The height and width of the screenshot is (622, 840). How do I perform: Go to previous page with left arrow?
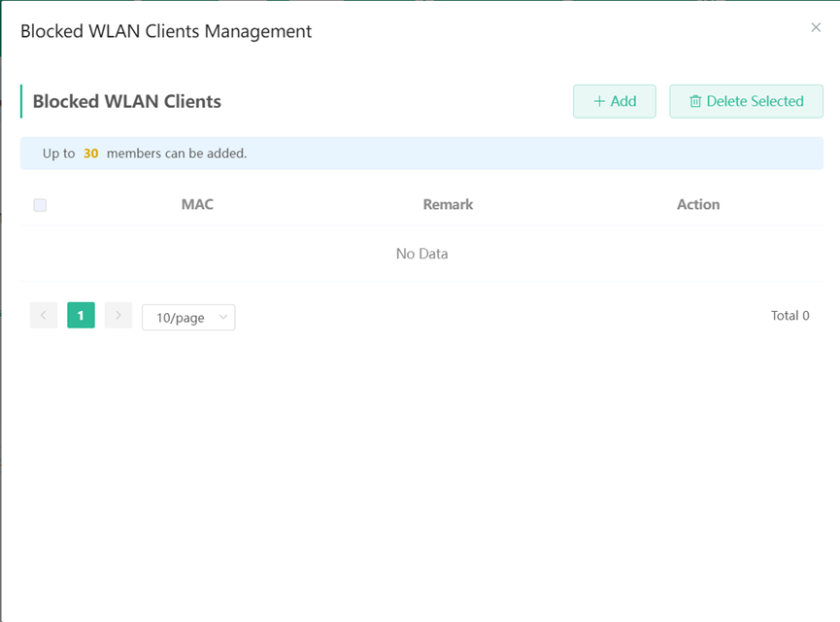[44, 315]
